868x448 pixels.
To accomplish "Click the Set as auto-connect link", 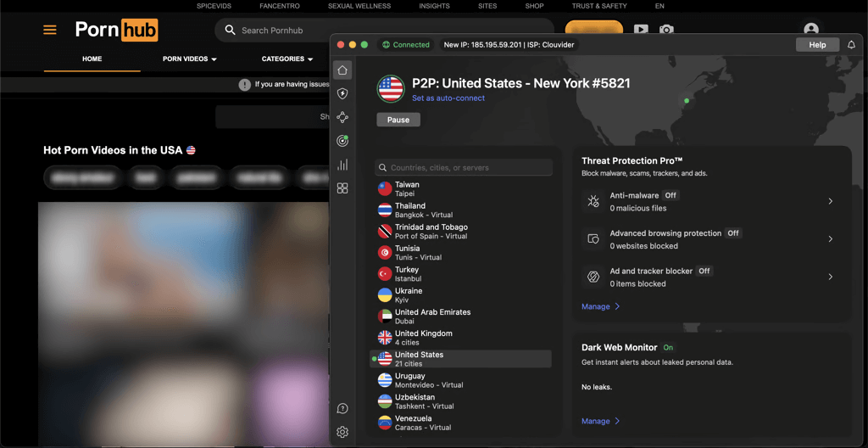I will pyautogui.click(x=448, y=98).
